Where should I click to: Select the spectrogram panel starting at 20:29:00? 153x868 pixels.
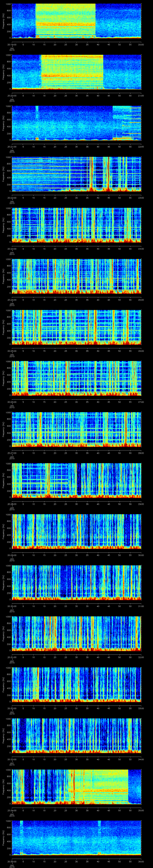(x=77, y=531)
